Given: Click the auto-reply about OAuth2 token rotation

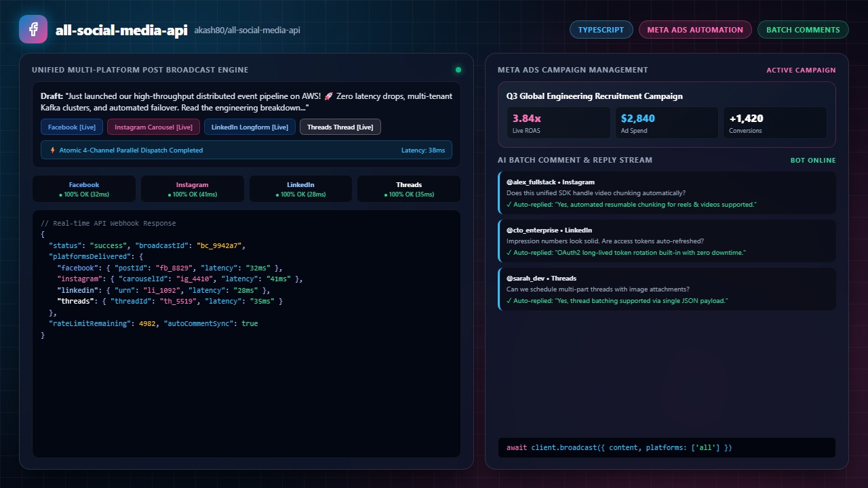Looking at the screenshot, I should 626,252.
